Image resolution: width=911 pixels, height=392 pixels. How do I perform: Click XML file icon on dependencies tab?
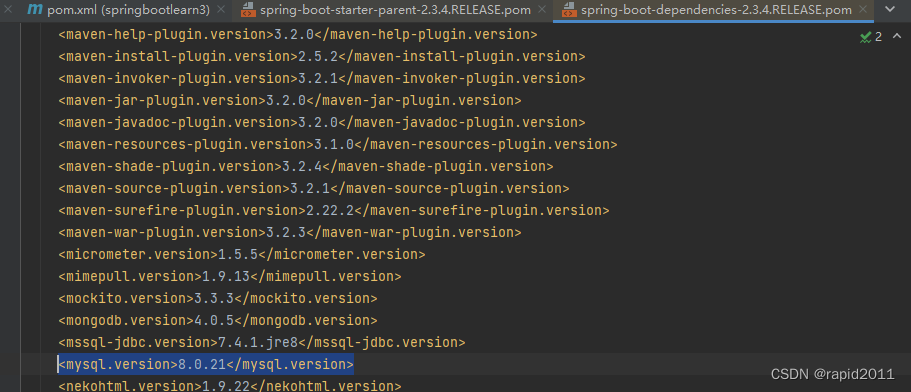tap(569, 10)
